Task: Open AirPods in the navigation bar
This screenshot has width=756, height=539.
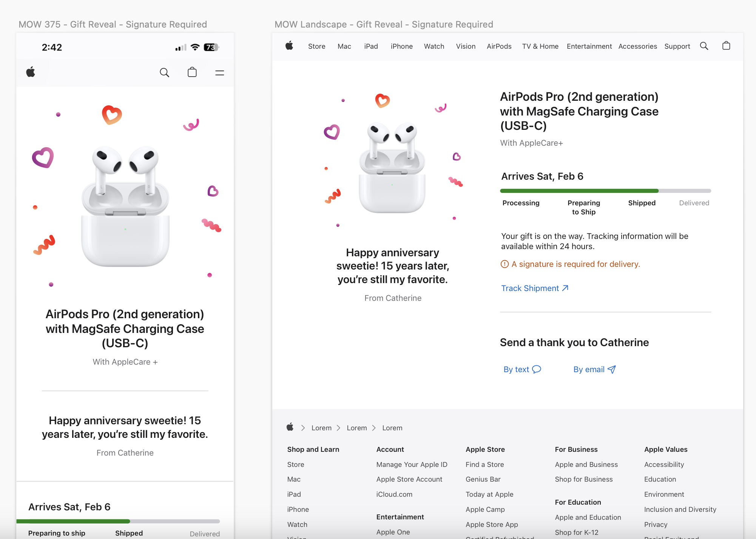Action: [x=499, y=46]
